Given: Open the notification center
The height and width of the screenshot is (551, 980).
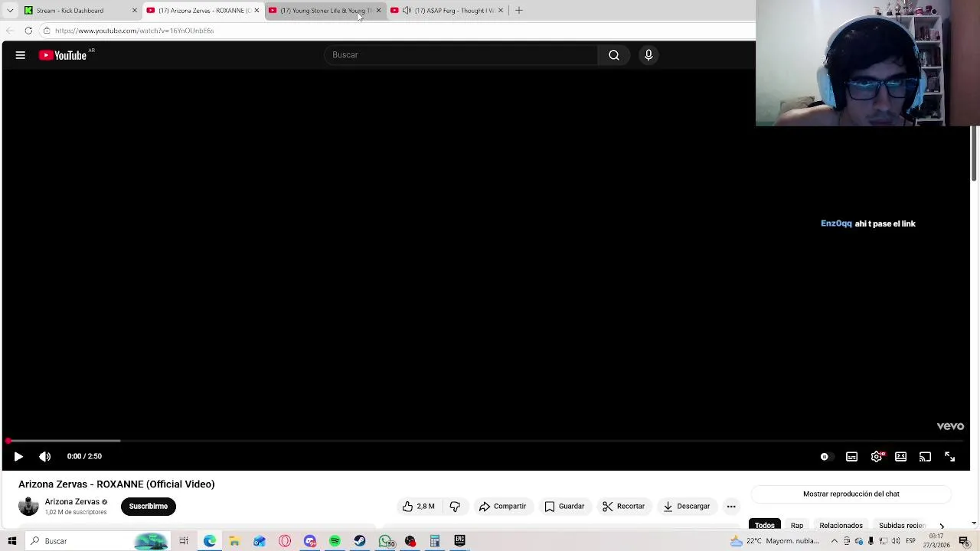Looking at the screenshot, I should pyautogui.click(x=965, y=541).
